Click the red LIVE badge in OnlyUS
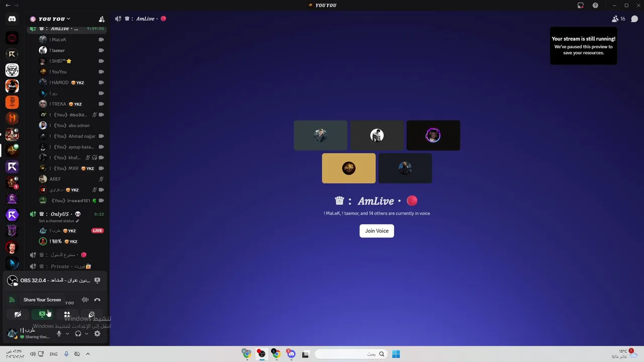Image resolution: width=644 pixels, height=362 pixels. pos(98,231)
